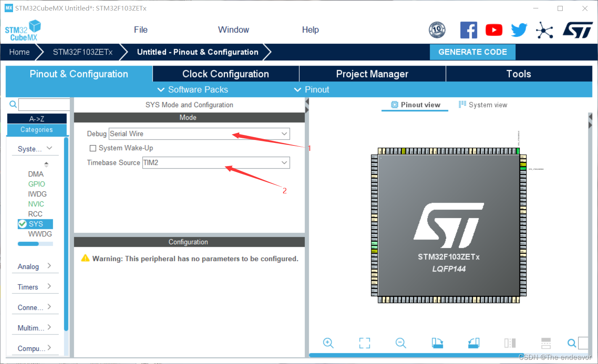Open the Twitter link icon
Image resolution: width=598 pixels, height=364 pixels.
pos(519,30)
